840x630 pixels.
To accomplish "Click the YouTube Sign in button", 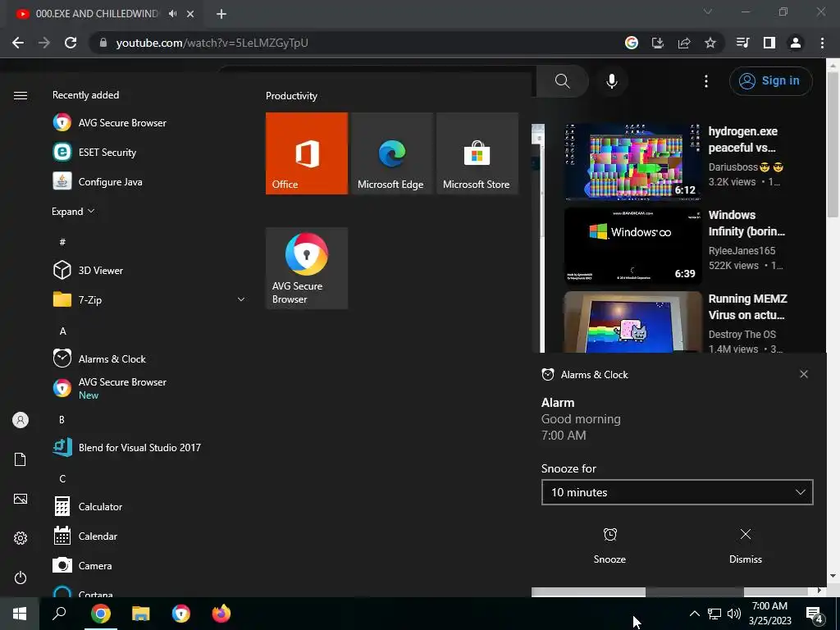I will 770,81.
